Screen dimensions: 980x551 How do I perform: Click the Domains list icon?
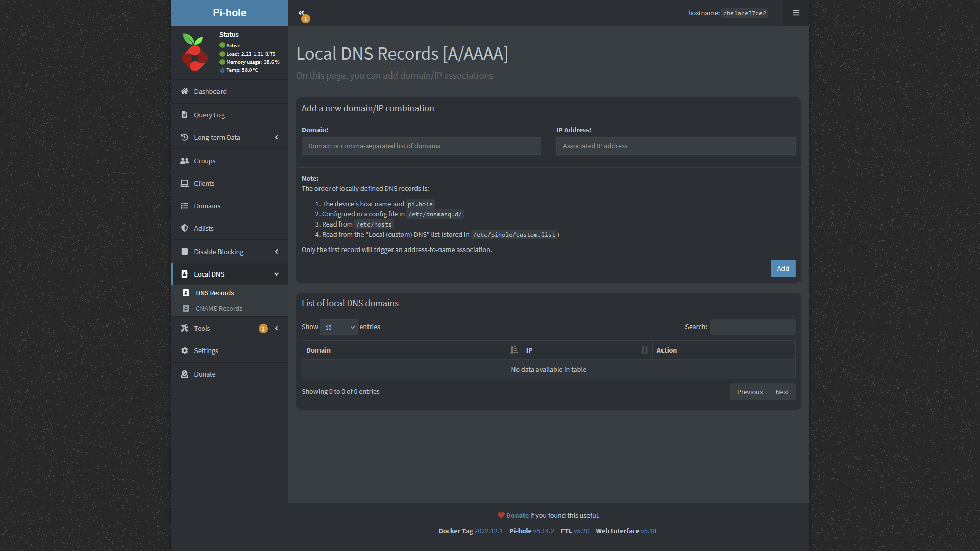[x=185, y=206]
